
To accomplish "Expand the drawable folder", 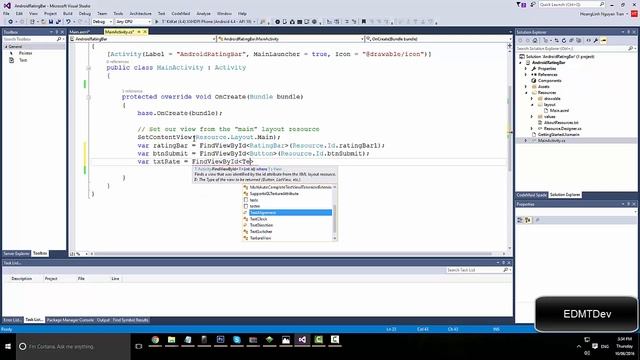I will [x=532, y=98].
